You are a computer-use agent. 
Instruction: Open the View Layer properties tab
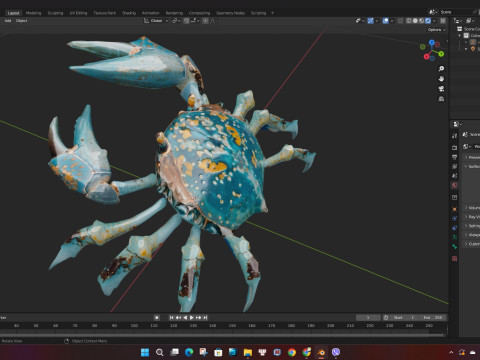(454, 166)
